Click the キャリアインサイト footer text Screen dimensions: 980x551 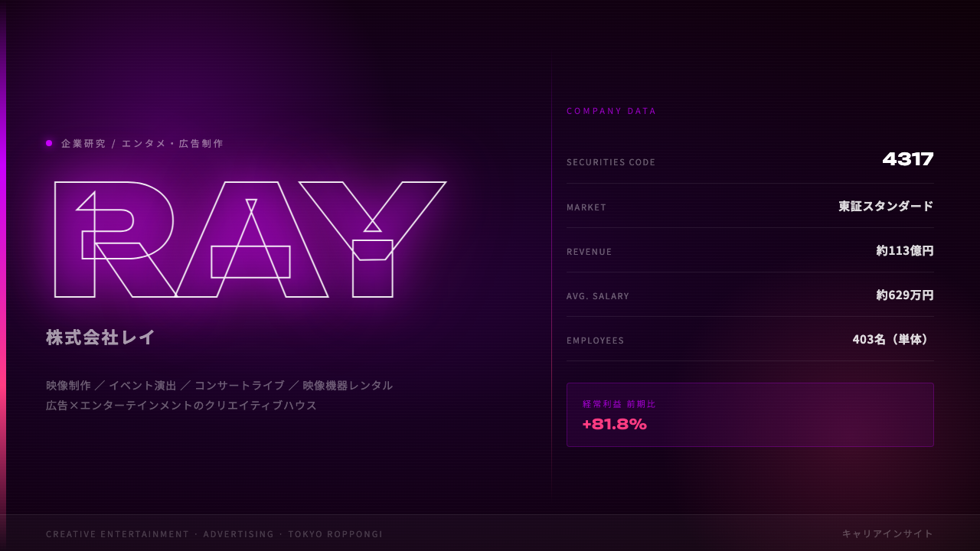(x=887, y=533)
